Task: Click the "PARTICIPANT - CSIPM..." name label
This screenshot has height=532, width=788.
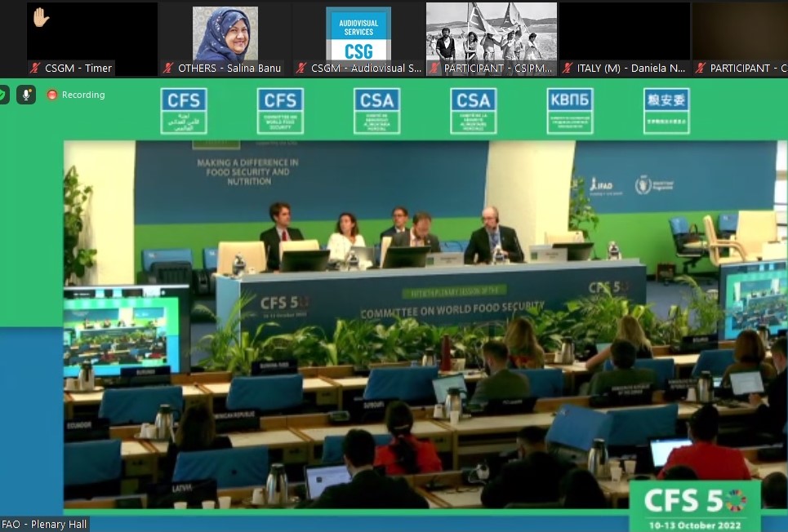Action: (x=498, y=69)
